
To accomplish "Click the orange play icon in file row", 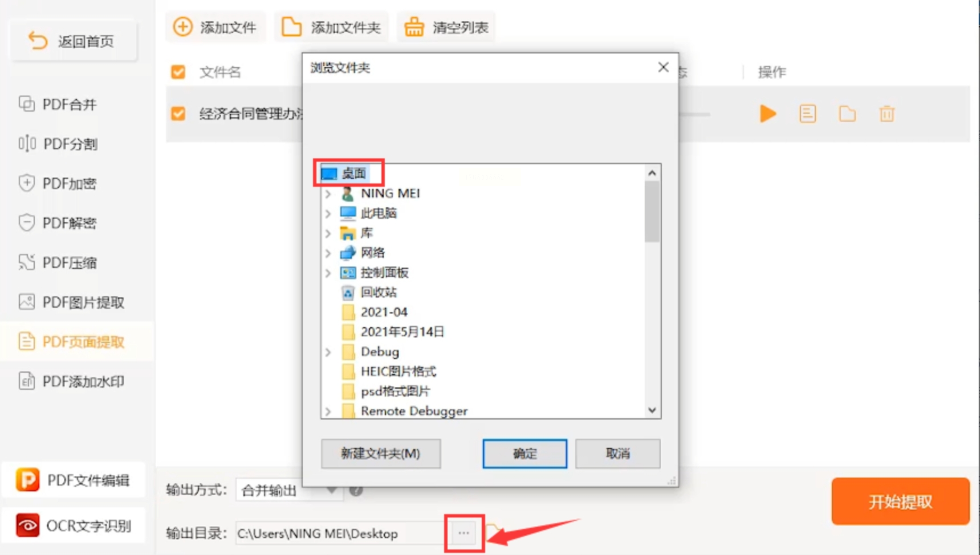I will pyautogui.click(x=767, y=114).
